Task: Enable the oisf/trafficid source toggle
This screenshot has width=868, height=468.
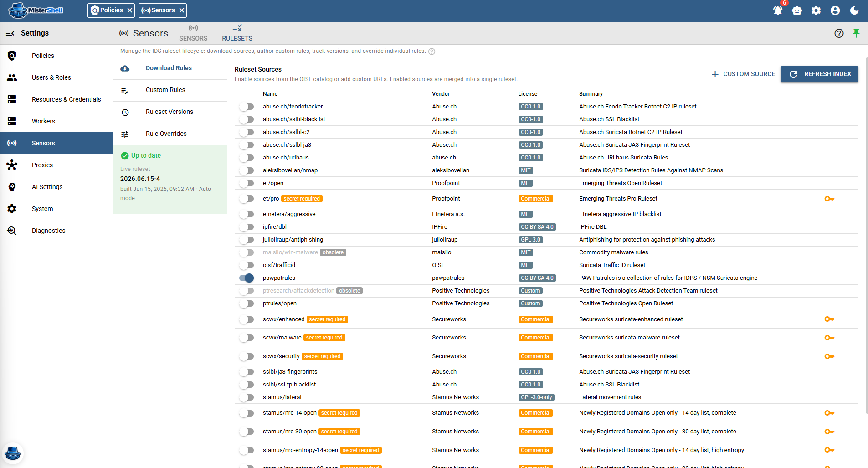Action: pyautogui.click(x=247, y=265)
